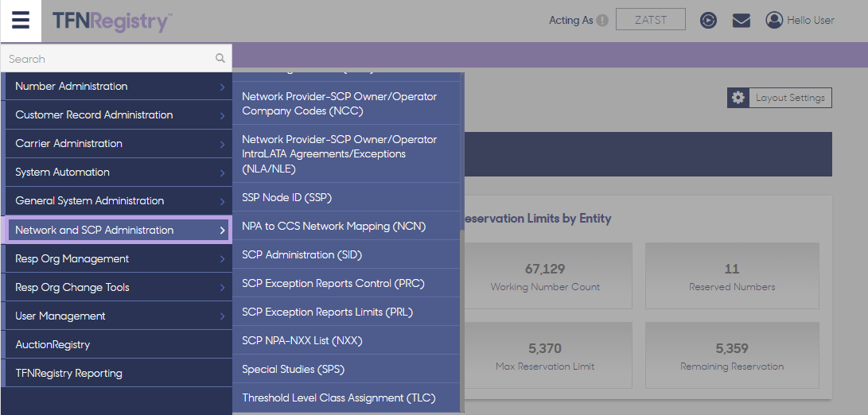Open the AuctionRegistry menu item

tap(119, 345)
